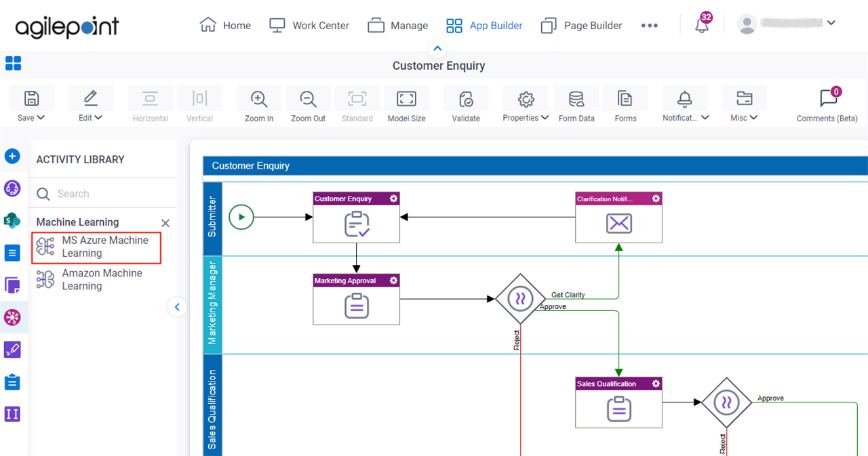This screenshot has width=868, height=456.
Task: Open settings gear on Marketing Approval activity
Action: 393,281
